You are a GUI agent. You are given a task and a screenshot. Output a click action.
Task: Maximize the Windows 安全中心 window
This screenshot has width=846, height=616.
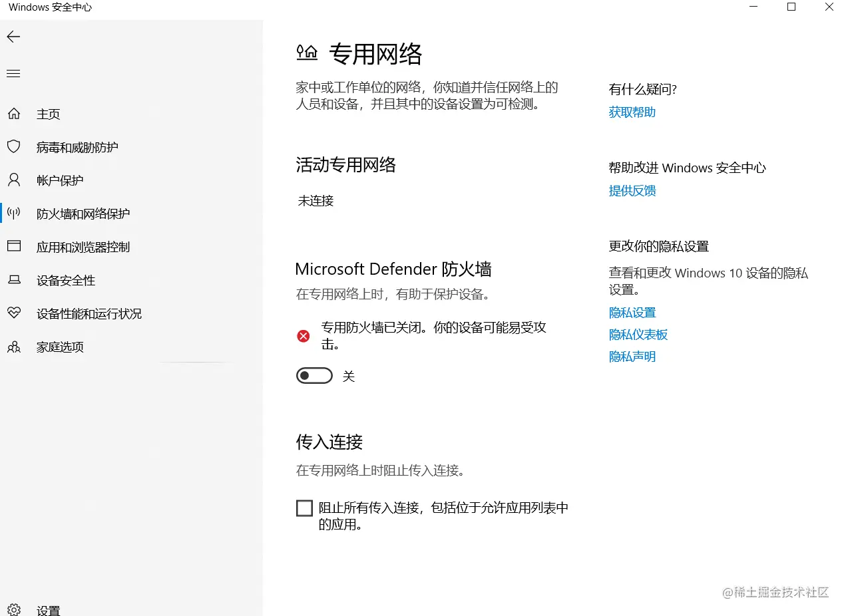point(791,7)
